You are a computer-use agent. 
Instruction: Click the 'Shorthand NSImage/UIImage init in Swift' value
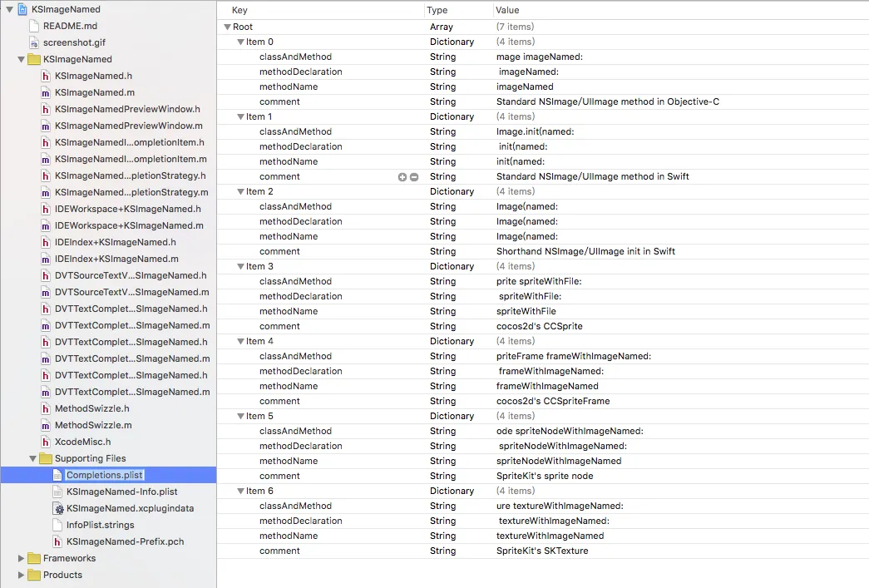coord(585,251)
